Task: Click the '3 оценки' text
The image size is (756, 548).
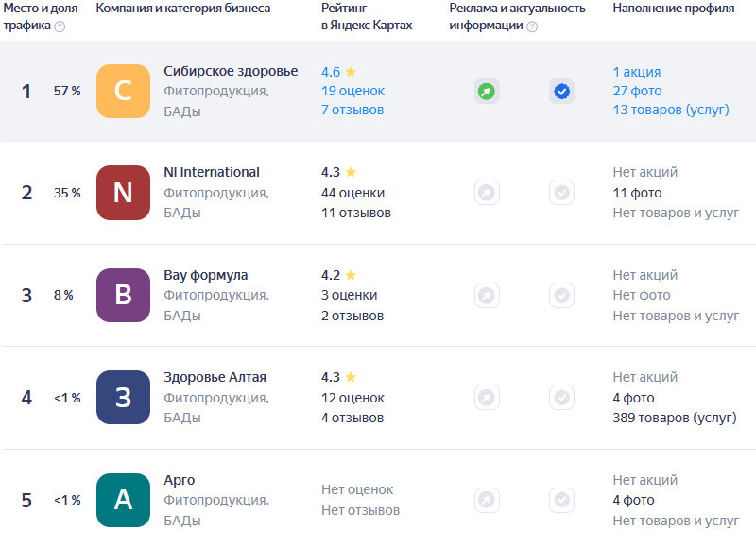Action: [350, 295]
